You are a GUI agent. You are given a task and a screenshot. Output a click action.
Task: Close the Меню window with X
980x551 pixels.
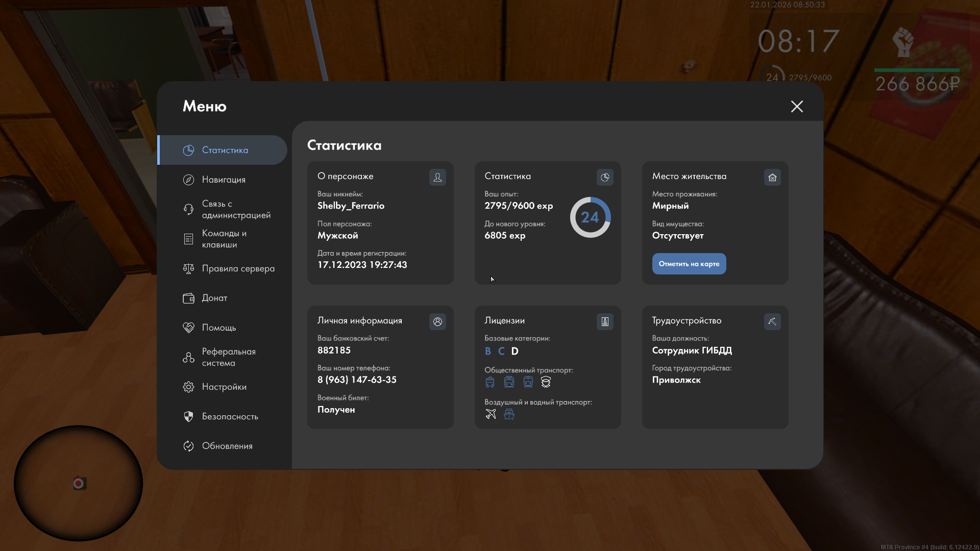coord(797,106)
